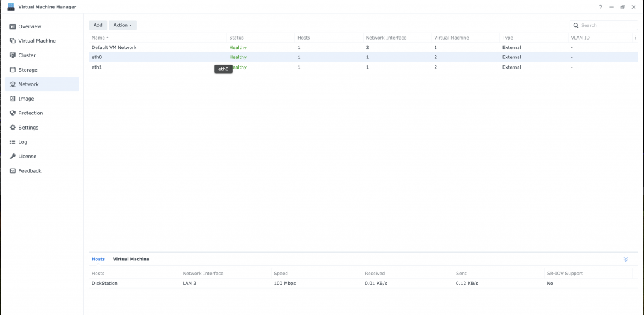Open Protection shield icon
The height and width of the screenshot is (315, 644).
click(x=13, y=113)
